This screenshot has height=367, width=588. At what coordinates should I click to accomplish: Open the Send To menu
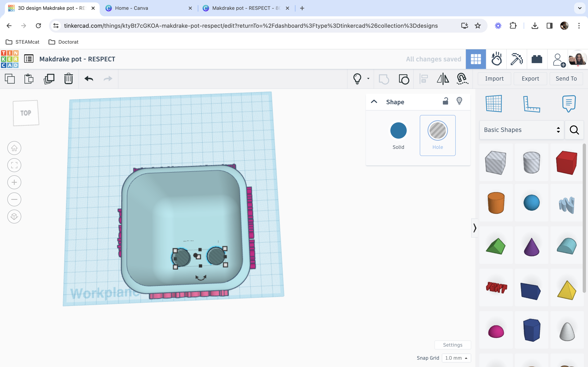click(566, 78)
